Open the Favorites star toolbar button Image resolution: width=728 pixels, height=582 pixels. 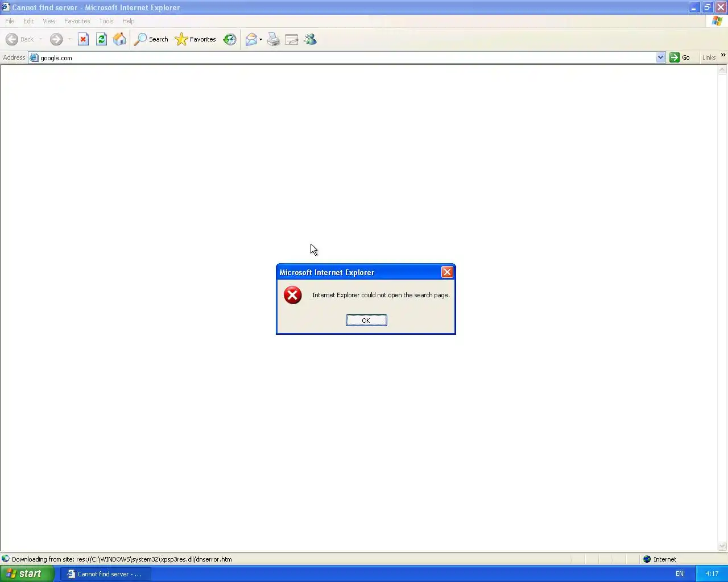click(195, 39)
